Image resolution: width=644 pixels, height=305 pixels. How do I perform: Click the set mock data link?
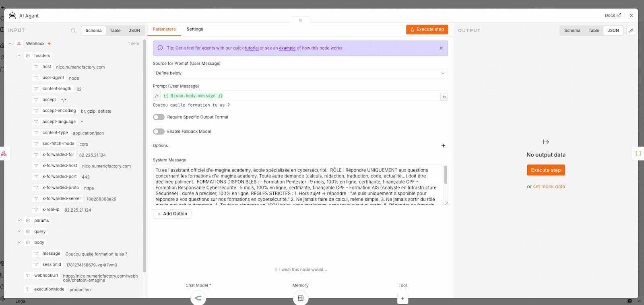pos(549,187)
